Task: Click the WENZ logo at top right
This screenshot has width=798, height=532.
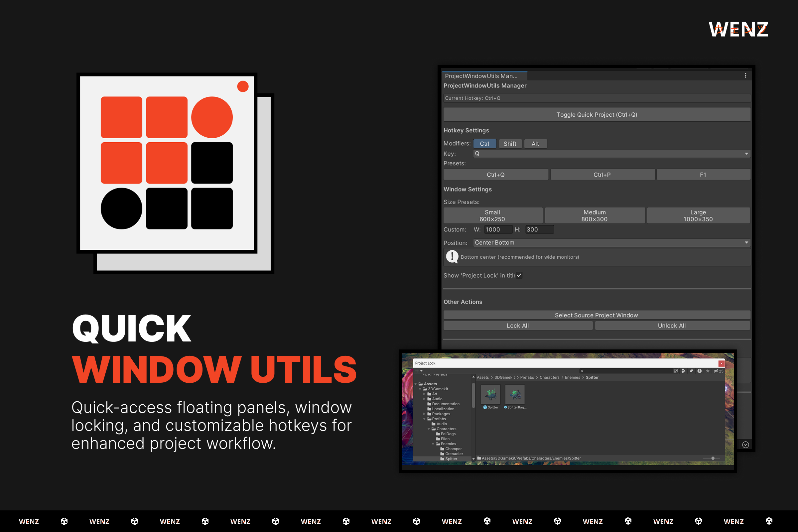Action: [x=738, y=30]
